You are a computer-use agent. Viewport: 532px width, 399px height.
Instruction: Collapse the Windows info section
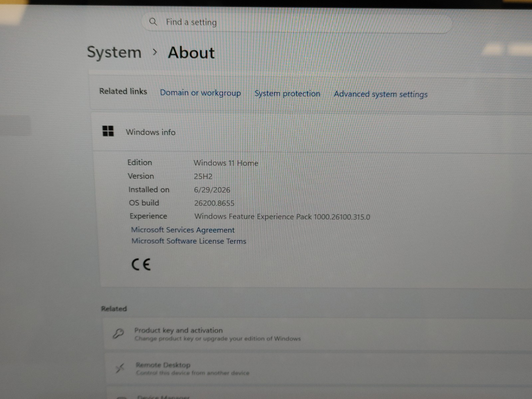click(x=312, y=132)
